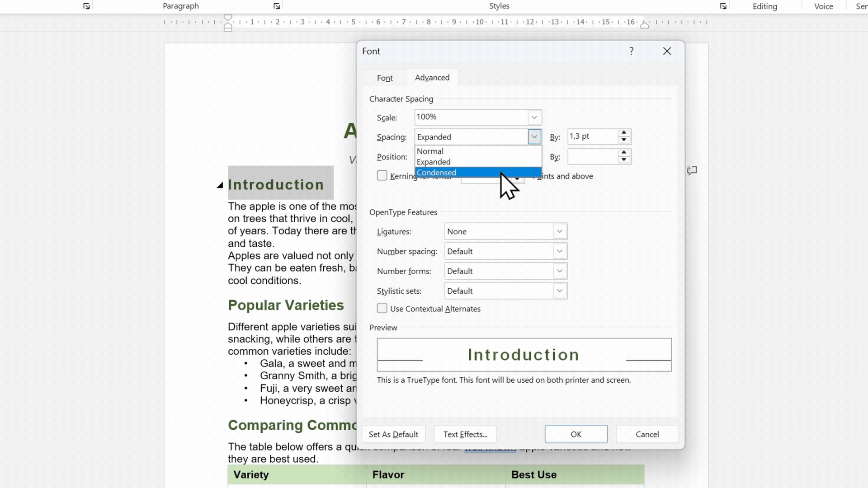868x488 pixels.
Task: Open the Ligatures dropdown
Action: point(559,231)
